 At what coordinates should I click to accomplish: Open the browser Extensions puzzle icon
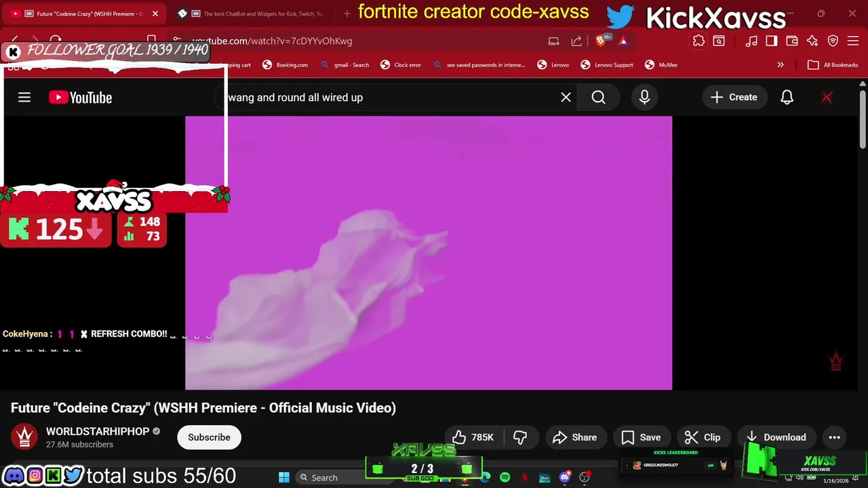pos(698,41)
